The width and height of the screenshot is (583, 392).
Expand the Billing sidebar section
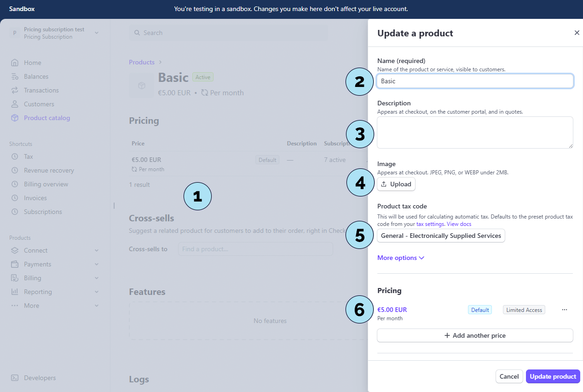[x=96, y=278]
